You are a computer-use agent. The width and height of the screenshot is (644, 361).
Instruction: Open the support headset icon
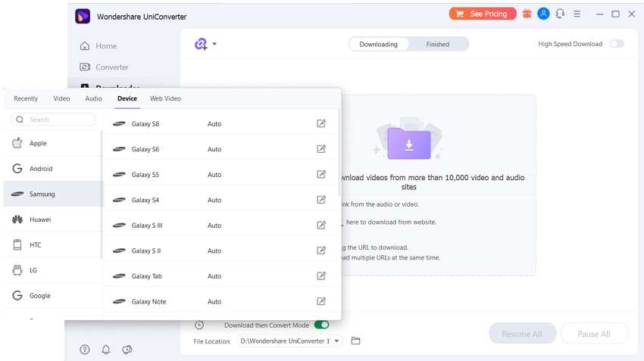pyautogui.click(x=560, y=14)
